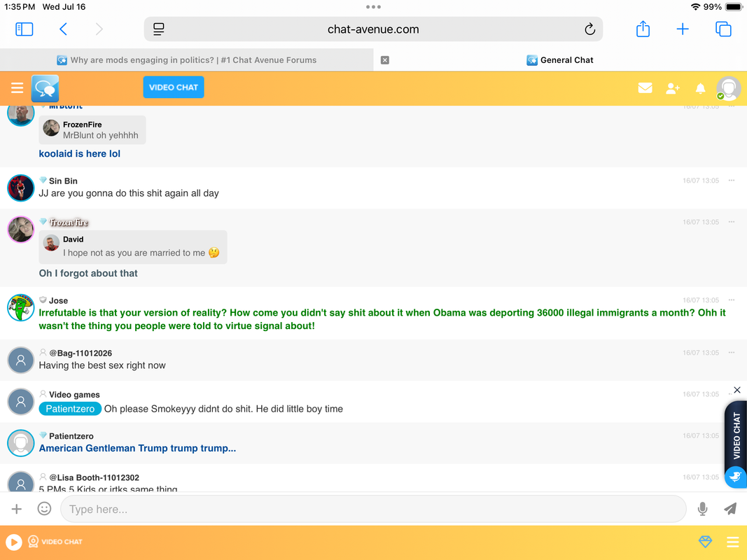The height and width of the screenshot is (560, 747).
Task: Send message with paper plane icon
Action: (x=730, y=509)
